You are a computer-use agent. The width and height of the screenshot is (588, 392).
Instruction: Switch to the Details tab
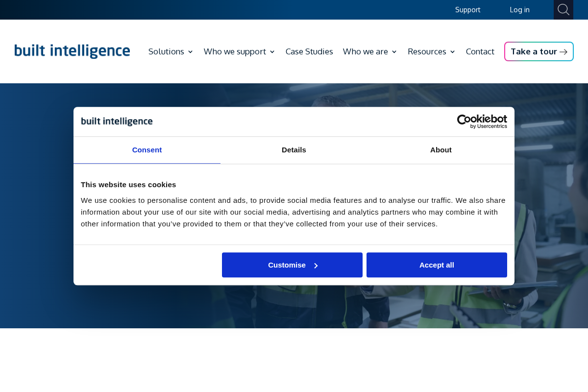pos(294,150)
